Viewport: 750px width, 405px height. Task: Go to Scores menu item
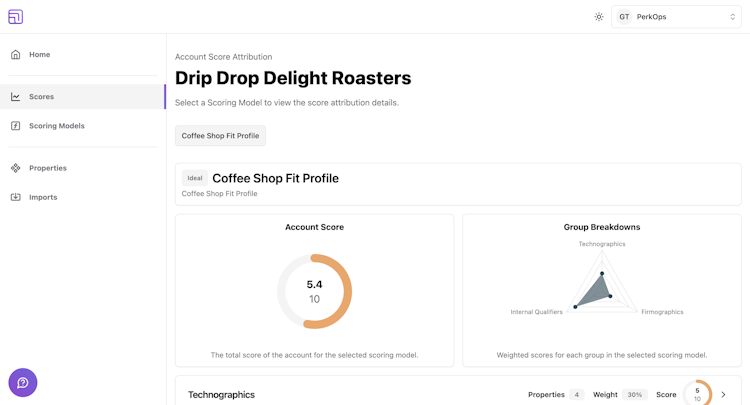[x=42, y=97]
